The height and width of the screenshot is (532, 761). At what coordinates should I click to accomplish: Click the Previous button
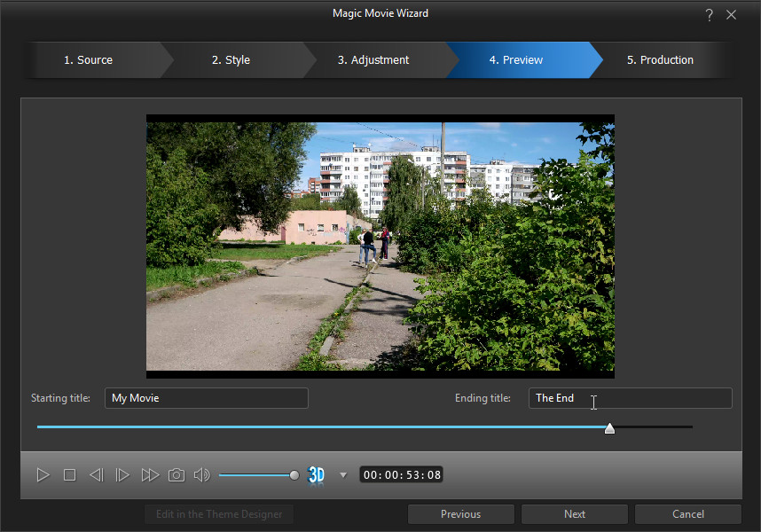tap(461, 514)
